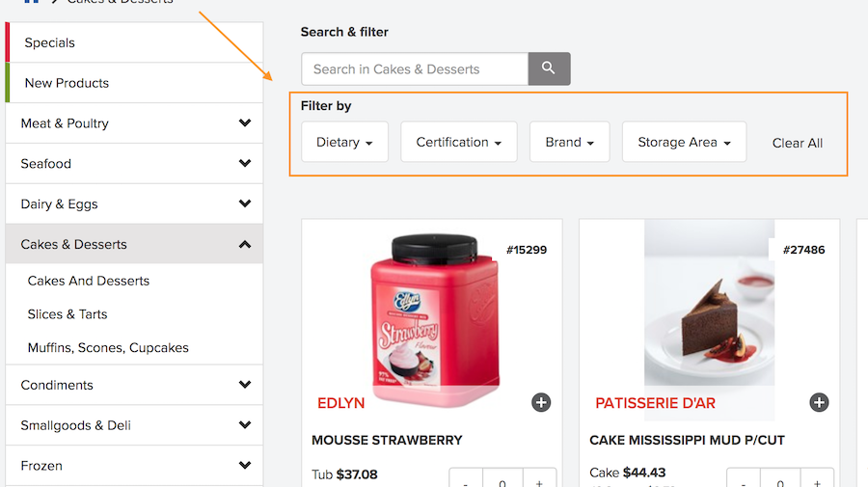Expand the Dairy & Eggs category
The image size is (868, 487).
click(x=245, y=204)
